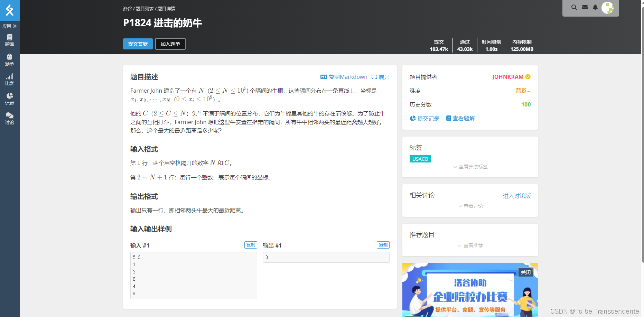The height and width of the screenshot is (317, 644).
Task: Go to 题目列表 via the breadcrumb
Action: click(x=146, y=8)
